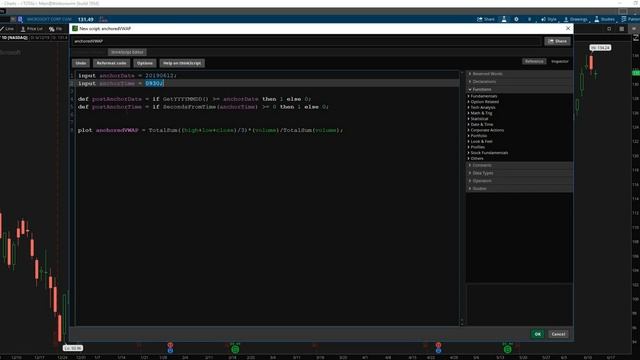640x360 pixels.
Task: Expand the Reserved Words section
Action: click(x=519, y=74)
